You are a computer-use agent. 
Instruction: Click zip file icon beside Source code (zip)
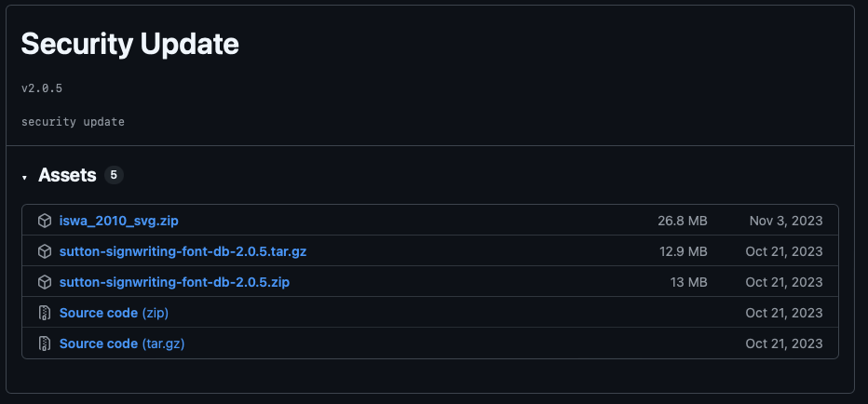45,313
